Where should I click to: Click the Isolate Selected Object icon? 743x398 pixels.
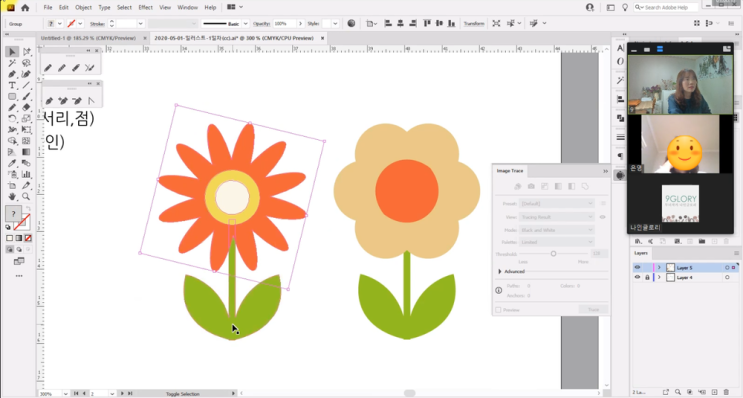pyautogui.click(x=496, y=23)
